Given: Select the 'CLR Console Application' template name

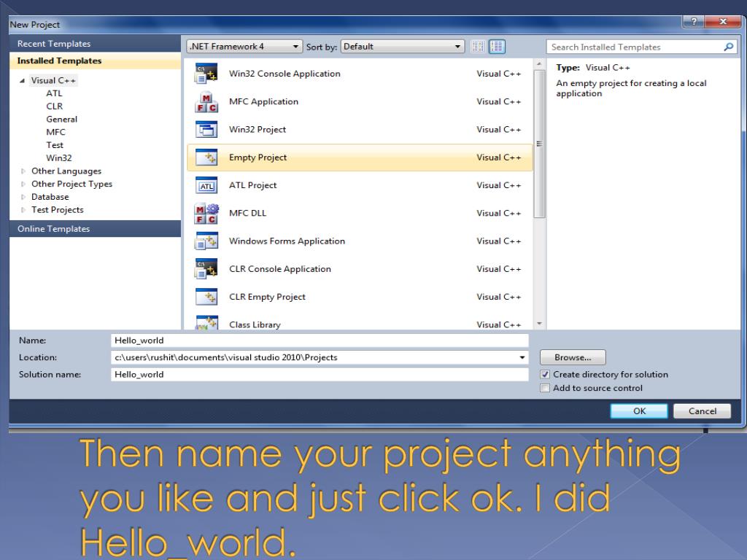Looking at the screenshot, I should coord(279,268).
